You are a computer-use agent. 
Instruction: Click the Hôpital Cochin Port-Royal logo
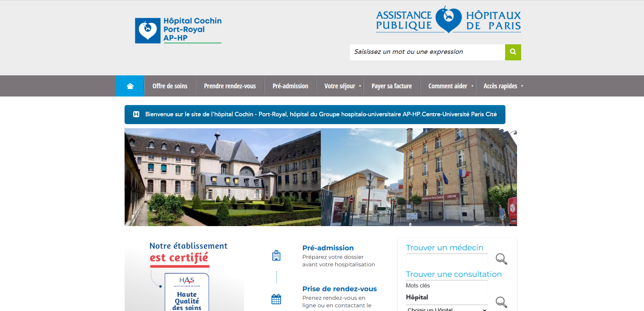(x=178, y=30)
